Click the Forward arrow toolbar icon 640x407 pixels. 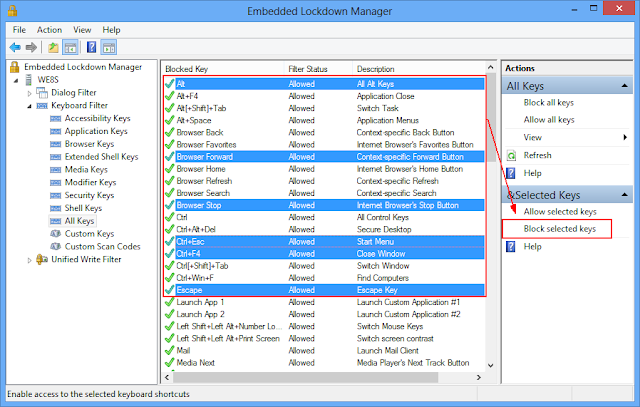point(31,47)
